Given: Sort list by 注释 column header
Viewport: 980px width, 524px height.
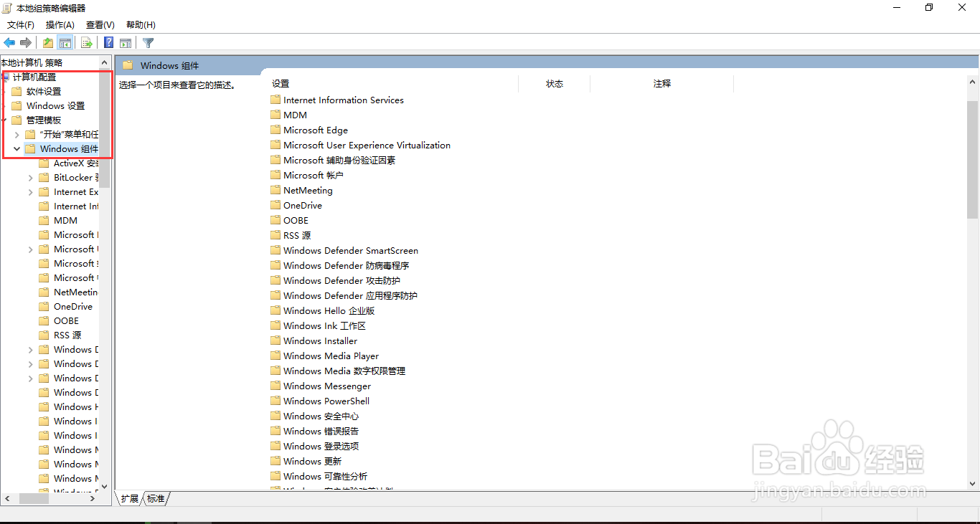Looking at the screenshot, I should [661, 84].
